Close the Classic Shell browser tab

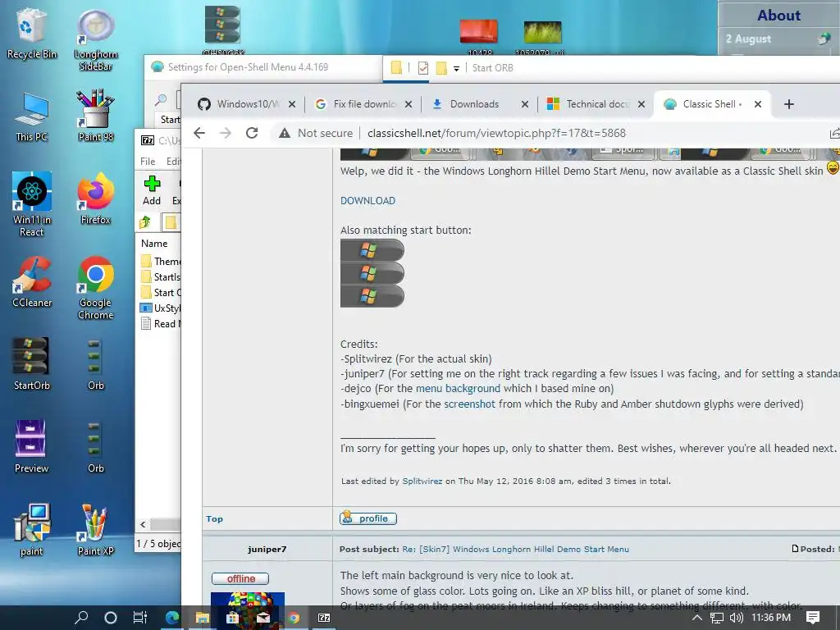tap(757, 104)
